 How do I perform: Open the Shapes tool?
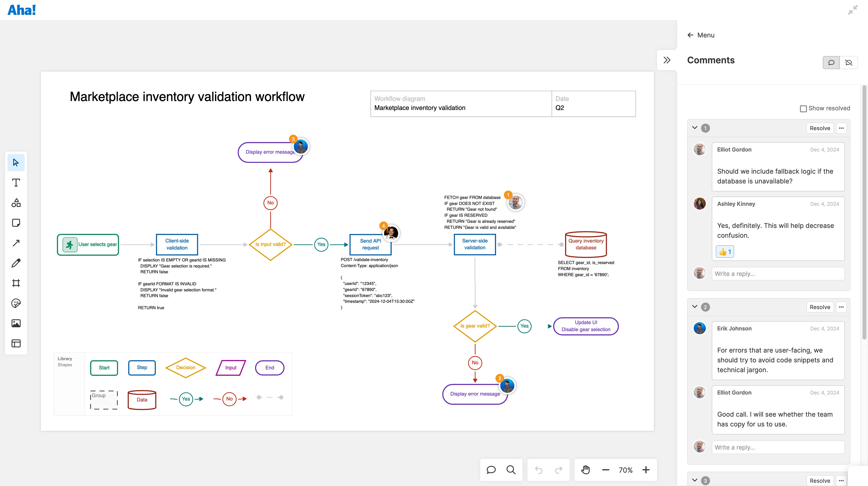16,203
